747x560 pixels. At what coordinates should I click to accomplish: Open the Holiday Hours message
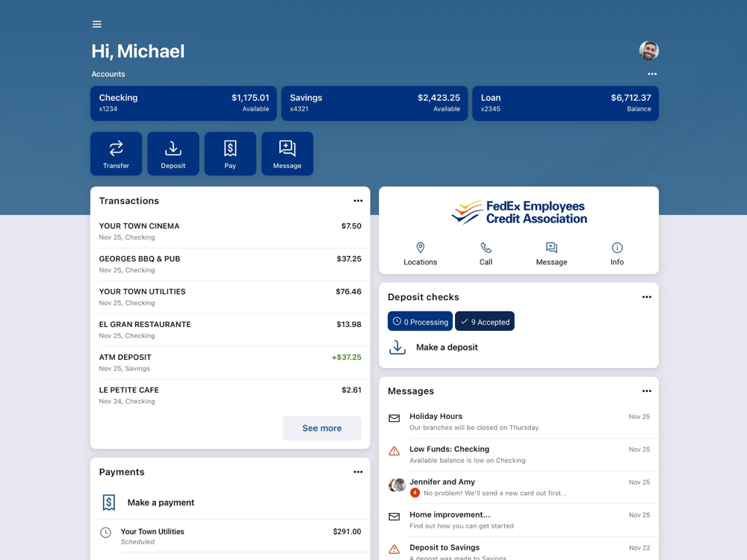coord(519,422)
